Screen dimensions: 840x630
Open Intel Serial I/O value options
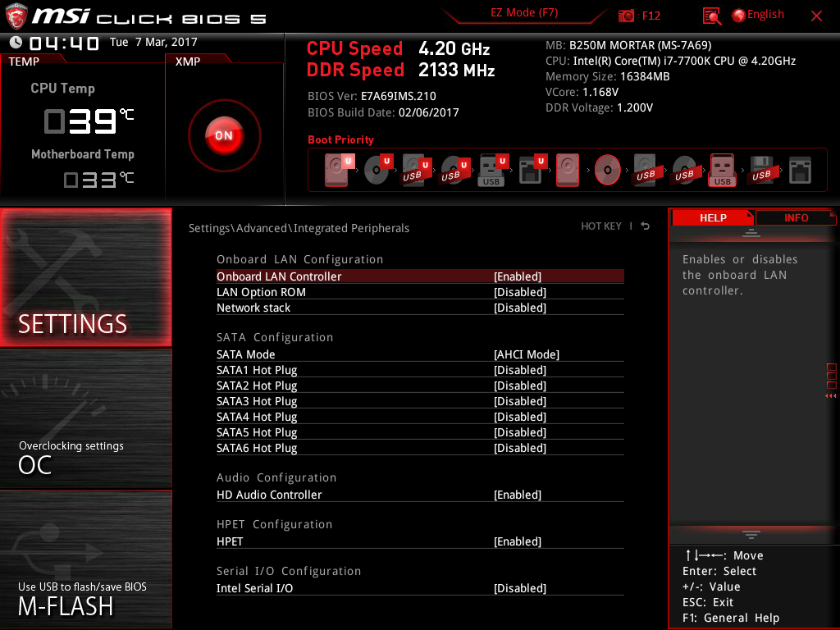(520, 588)
